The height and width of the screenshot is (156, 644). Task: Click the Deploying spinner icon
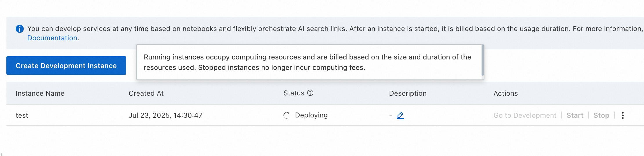[287, 115]
